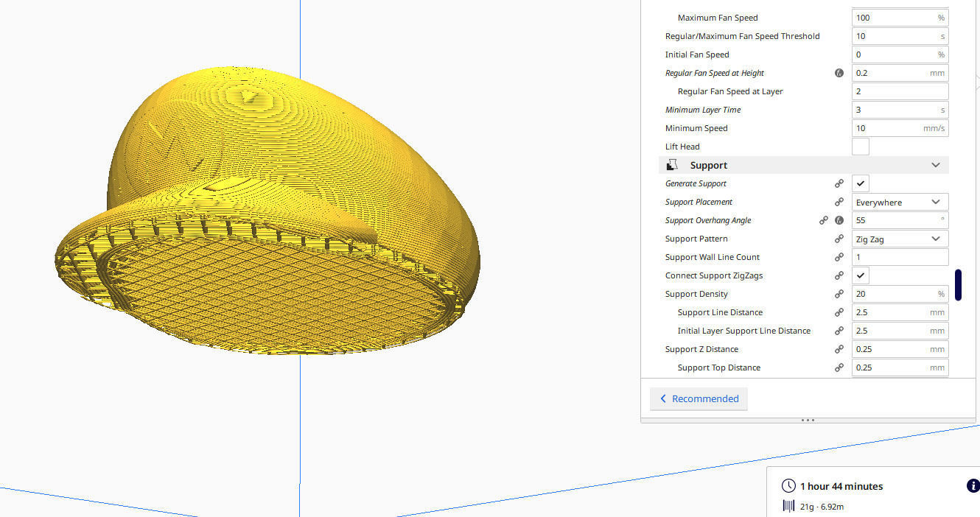Screen dimensions: 980x517
Task: Click the 'Lift Head' setting label
Action: pos(682,147)
